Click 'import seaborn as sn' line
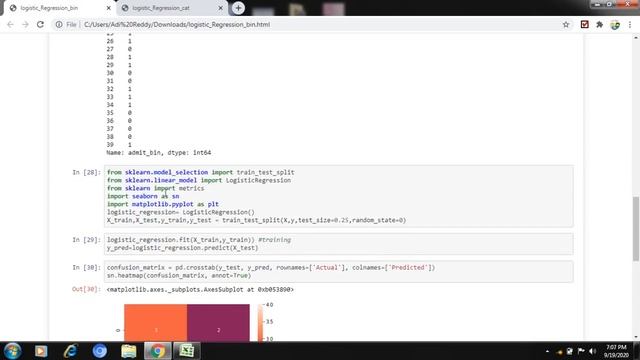Viewport: 640px width, 360px height. [x=143, y=196]
